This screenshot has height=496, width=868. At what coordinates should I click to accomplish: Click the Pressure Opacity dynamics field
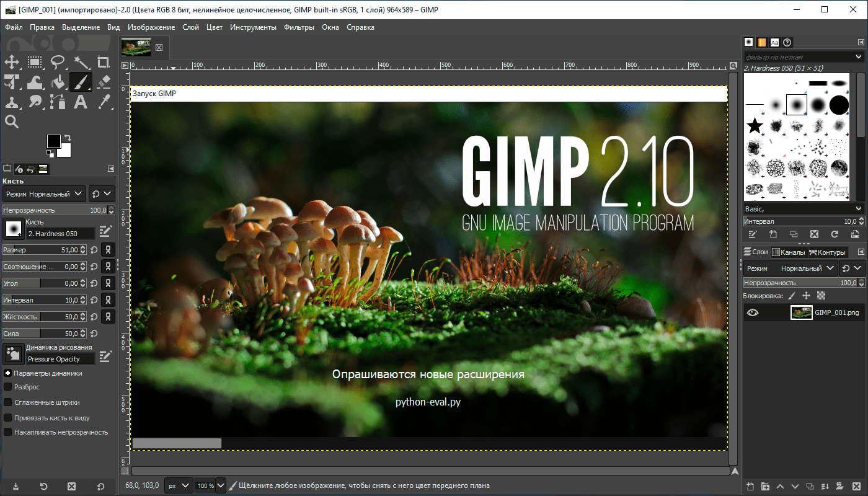coord(61,359)
